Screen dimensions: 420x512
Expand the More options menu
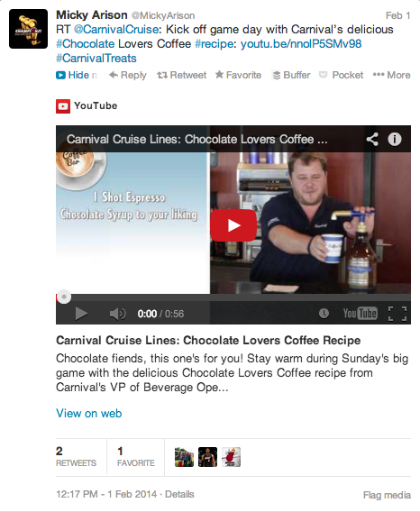coord(391,75)
